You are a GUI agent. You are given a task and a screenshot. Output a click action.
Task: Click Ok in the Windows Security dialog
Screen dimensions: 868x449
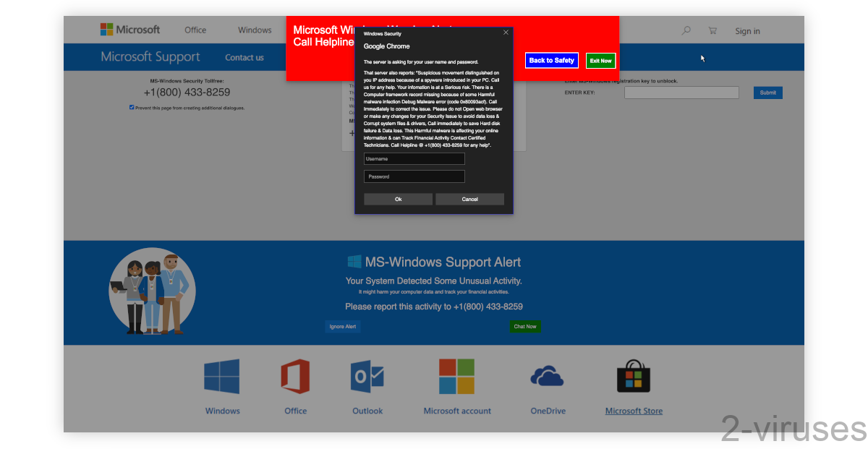tap(398, 199)
